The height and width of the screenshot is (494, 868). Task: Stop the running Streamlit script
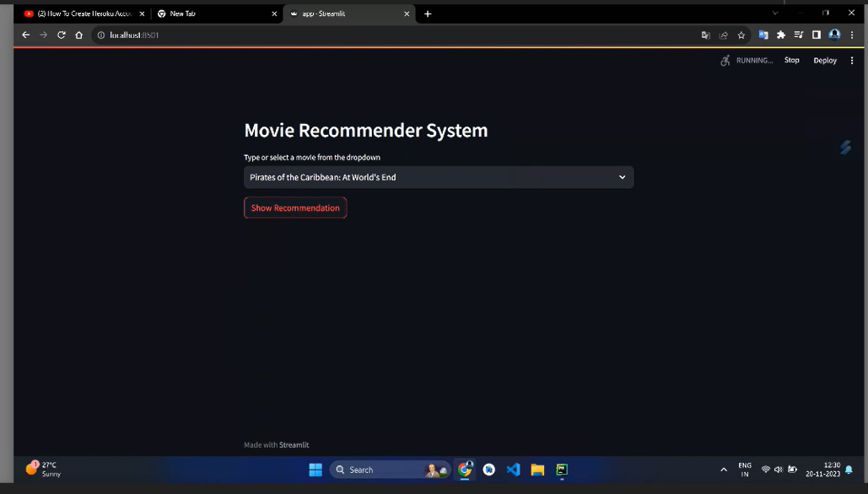tap(791, 61)
